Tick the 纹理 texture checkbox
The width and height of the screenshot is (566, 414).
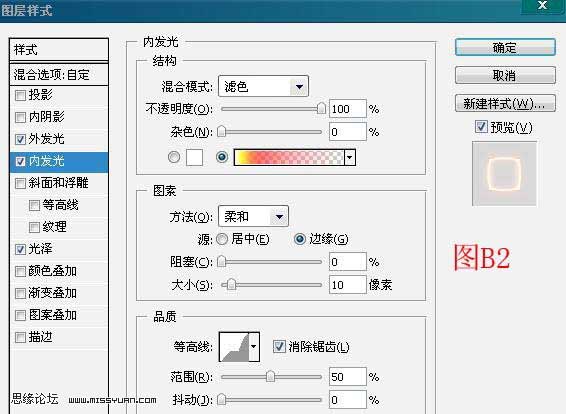pyautogui.click(x=34, y=227)
